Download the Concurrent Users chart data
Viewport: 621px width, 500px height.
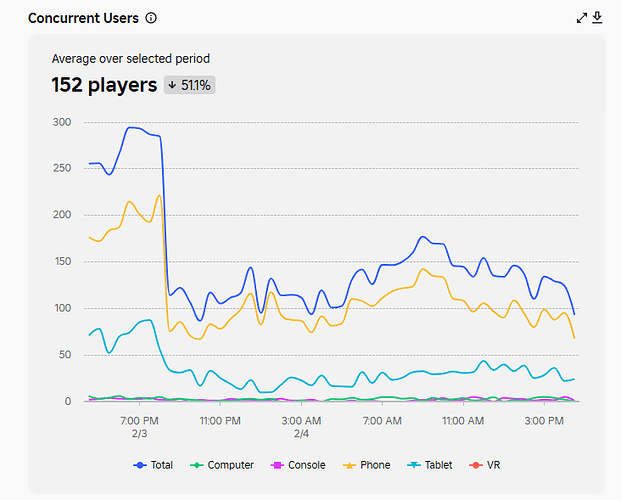click(598, 18)
